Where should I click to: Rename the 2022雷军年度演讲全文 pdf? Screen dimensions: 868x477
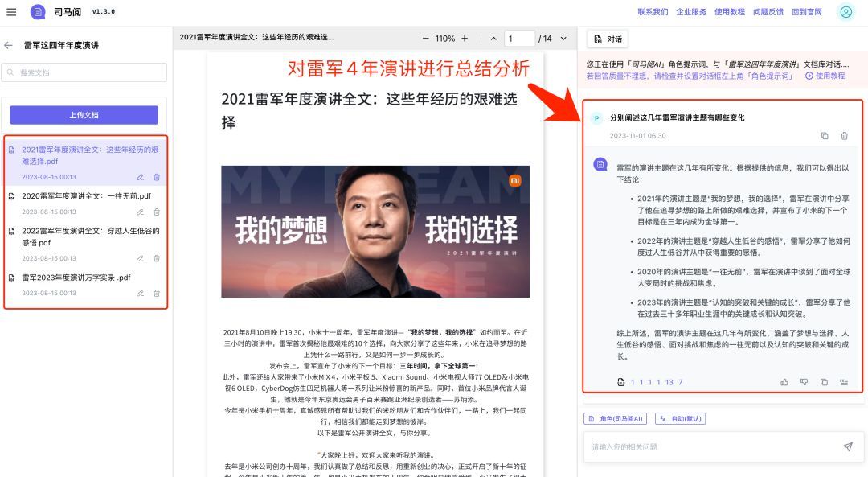click(140, 259)
